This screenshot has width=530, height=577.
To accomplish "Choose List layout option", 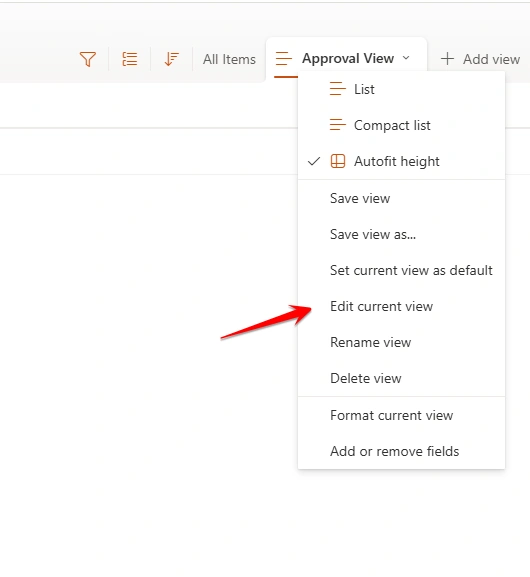I will 401,89.
